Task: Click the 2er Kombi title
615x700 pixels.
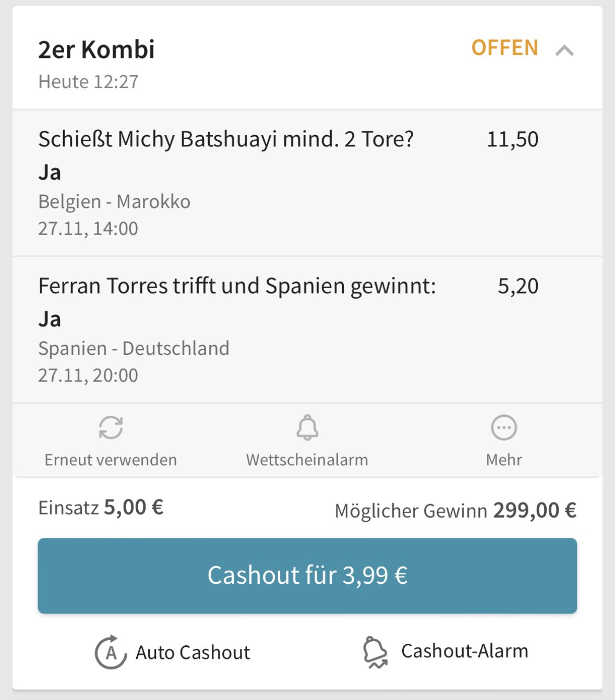Action: click(x=97, y=50)
